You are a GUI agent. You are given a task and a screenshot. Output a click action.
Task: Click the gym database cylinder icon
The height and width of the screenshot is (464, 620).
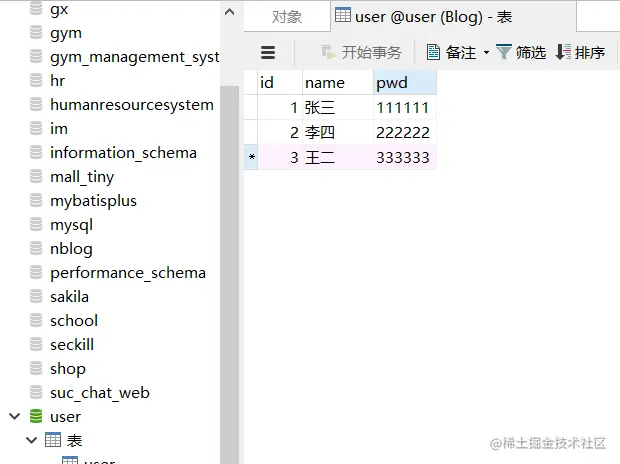click(x=36, y=32)
